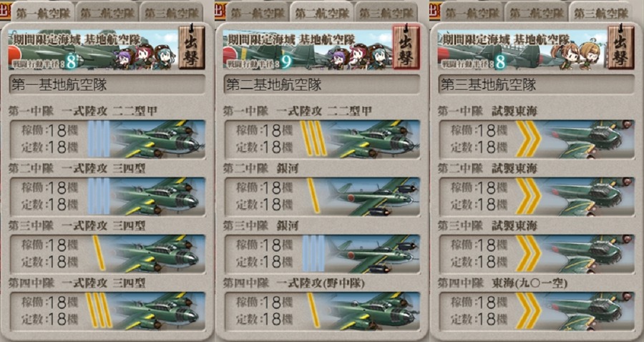This screenshot has height=342, width=644.
Task: Click the 第一基地航空隊 name field
Action: click(x=107, y=84)
